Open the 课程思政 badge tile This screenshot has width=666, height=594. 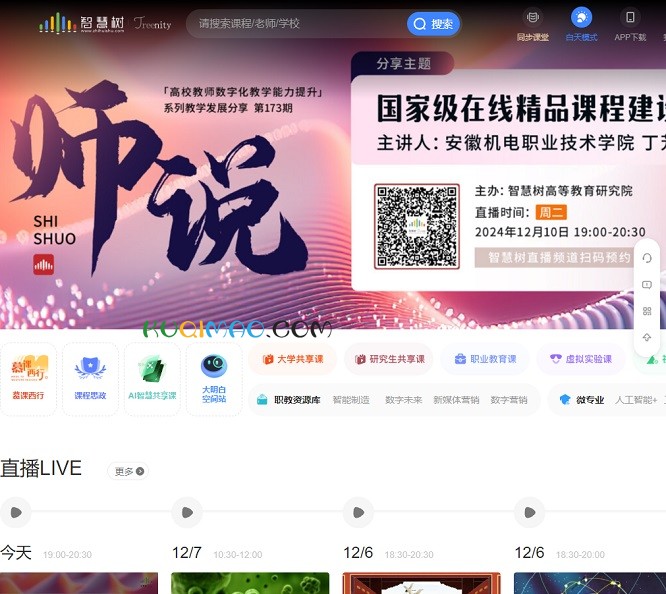pyautogui.click(x=90, y=379)
